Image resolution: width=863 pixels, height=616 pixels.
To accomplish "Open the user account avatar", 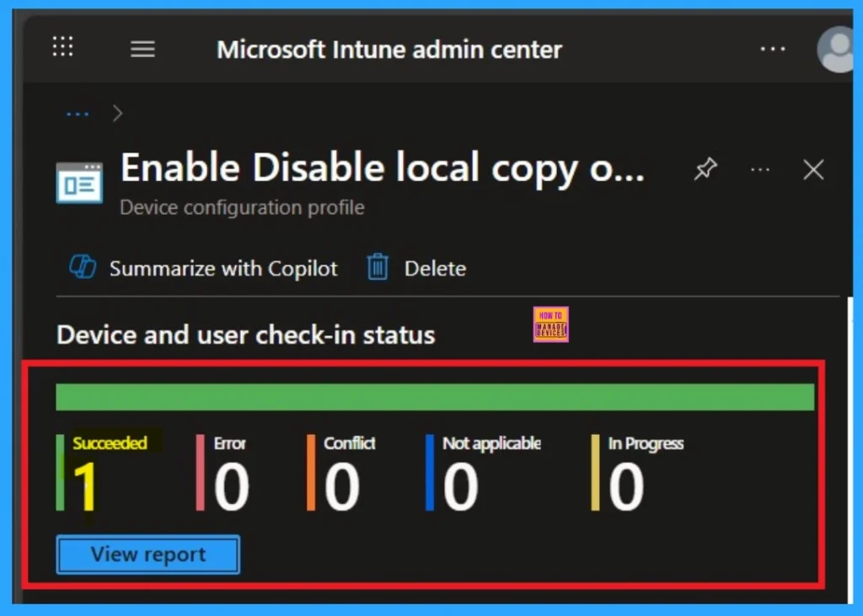I will [x=835, y=50].
